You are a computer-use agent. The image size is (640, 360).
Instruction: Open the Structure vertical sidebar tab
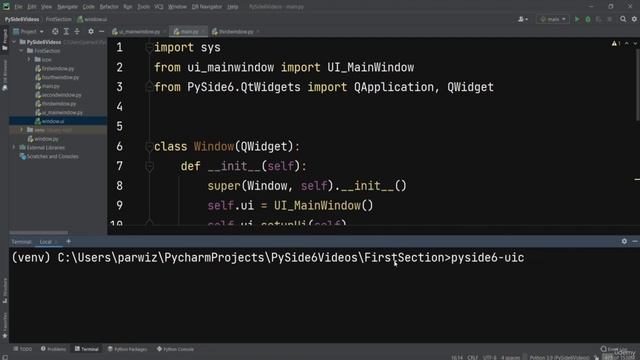(x=4, y=290)
